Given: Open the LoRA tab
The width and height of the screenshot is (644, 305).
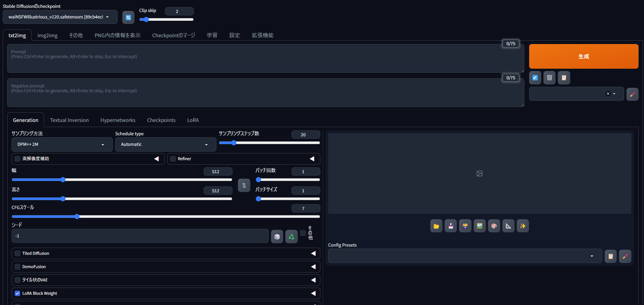Looking at the screenshot, I should (193, 120).
